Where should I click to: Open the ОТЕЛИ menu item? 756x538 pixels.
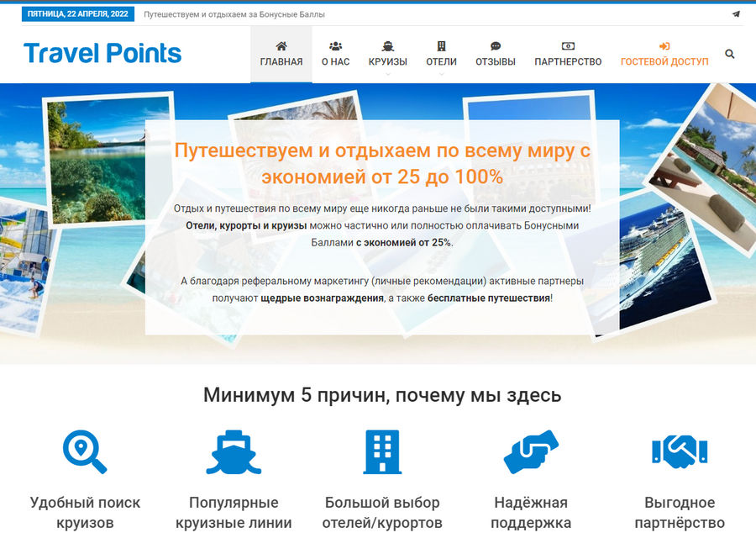click(441, 61)
